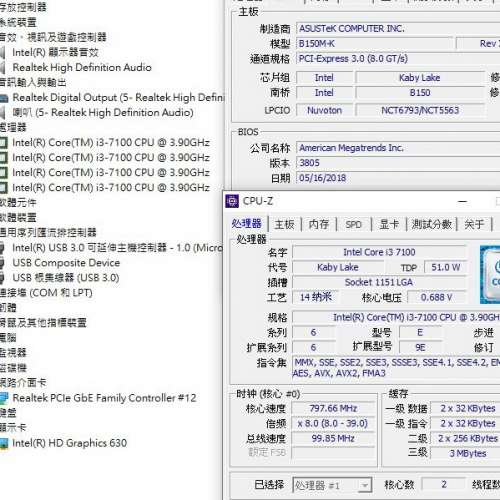Click the display adapter icon beside Intel(R) HD Graphics 630
500x500 pixels.
tap(4, 443)
